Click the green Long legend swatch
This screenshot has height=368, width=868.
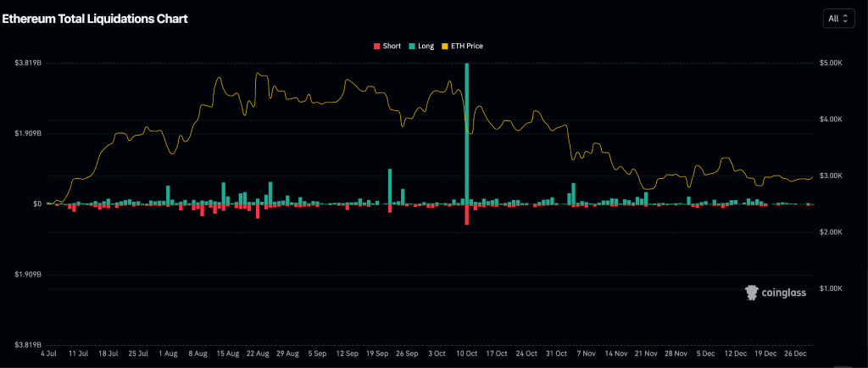point(411,46)
